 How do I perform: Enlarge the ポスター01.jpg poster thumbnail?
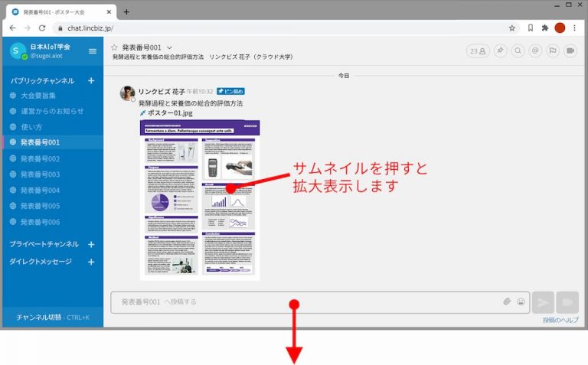click(199, 199)
